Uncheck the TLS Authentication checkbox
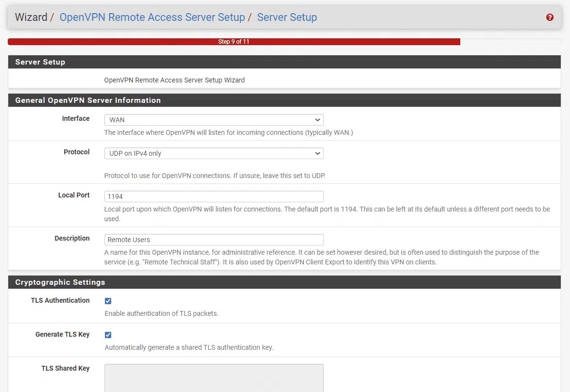 (x=108, y=301)
